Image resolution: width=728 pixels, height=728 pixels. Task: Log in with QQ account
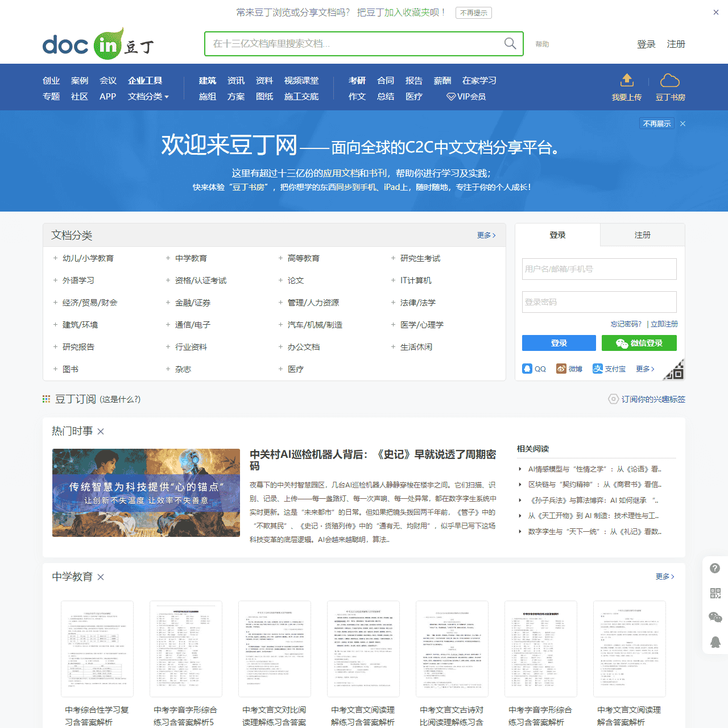click(x=534, y=369)
